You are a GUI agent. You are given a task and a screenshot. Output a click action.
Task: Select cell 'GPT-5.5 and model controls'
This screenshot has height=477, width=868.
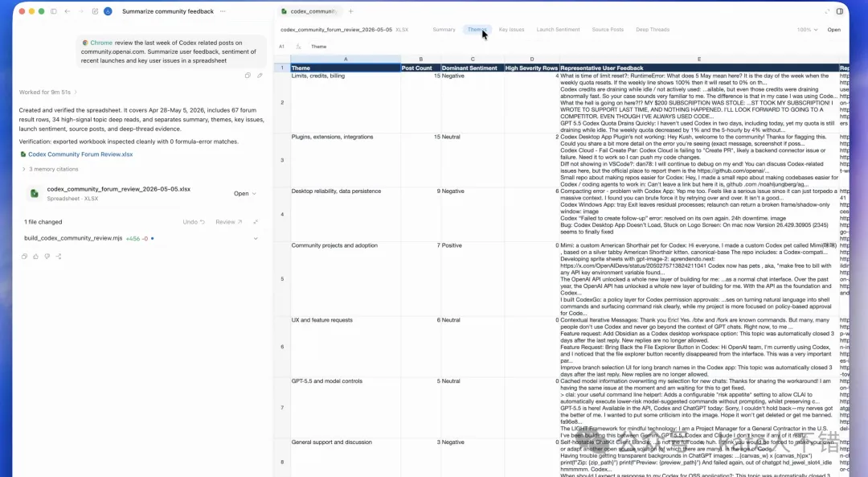346,408
